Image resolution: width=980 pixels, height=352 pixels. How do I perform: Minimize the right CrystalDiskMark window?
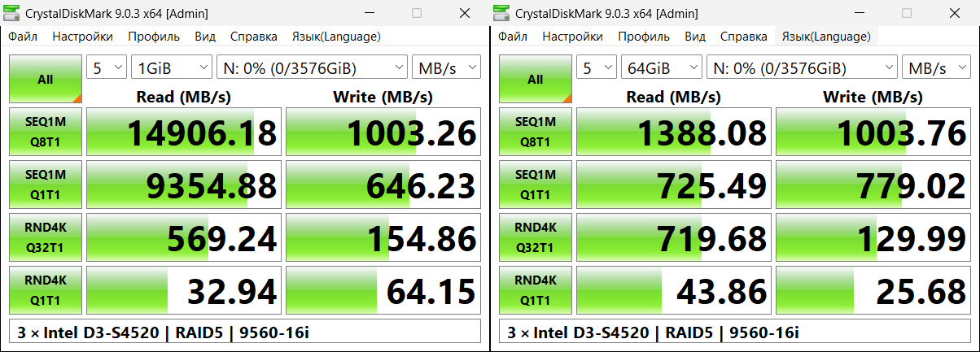pyautogui.click(x=860, y=14)
